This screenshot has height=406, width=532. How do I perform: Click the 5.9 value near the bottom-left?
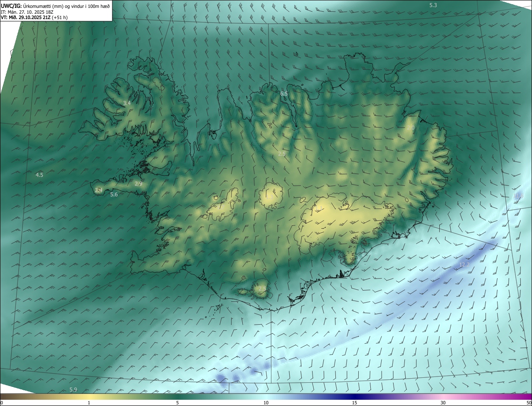point(73,389)
